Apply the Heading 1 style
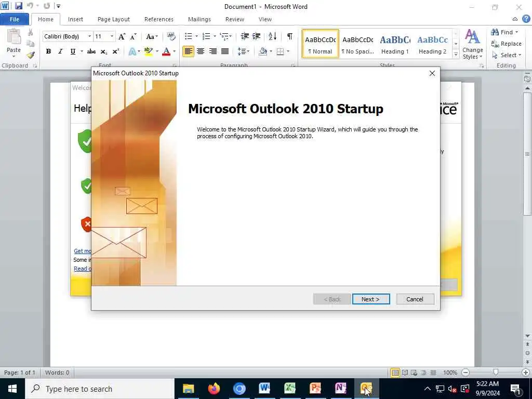 click(395, 44)
